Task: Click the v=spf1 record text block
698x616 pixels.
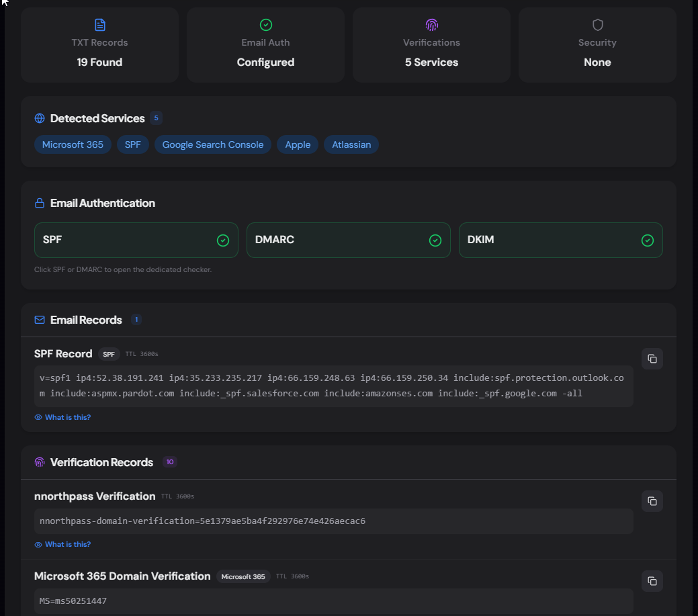Action: pos(334,386)
